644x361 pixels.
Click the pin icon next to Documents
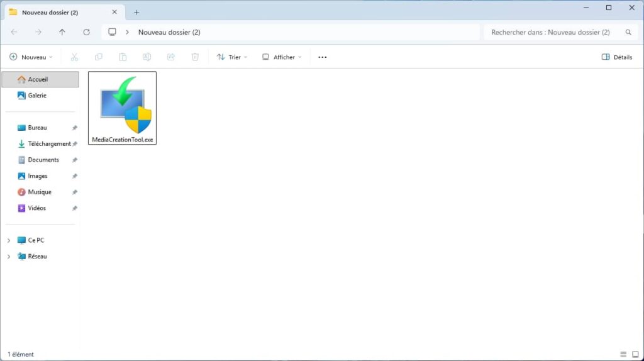[75, 160]
